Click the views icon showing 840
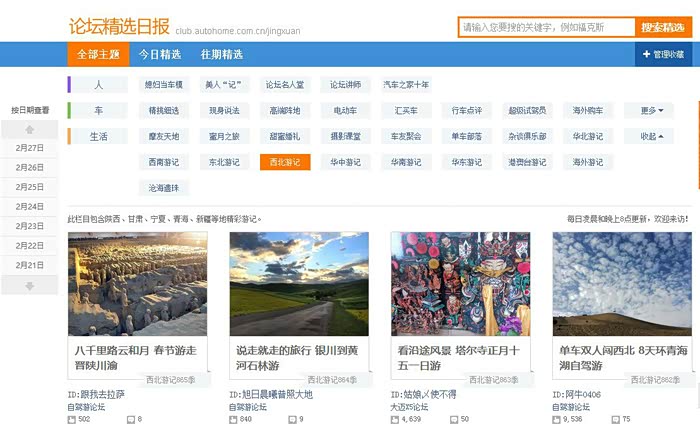 coord(234,419)
